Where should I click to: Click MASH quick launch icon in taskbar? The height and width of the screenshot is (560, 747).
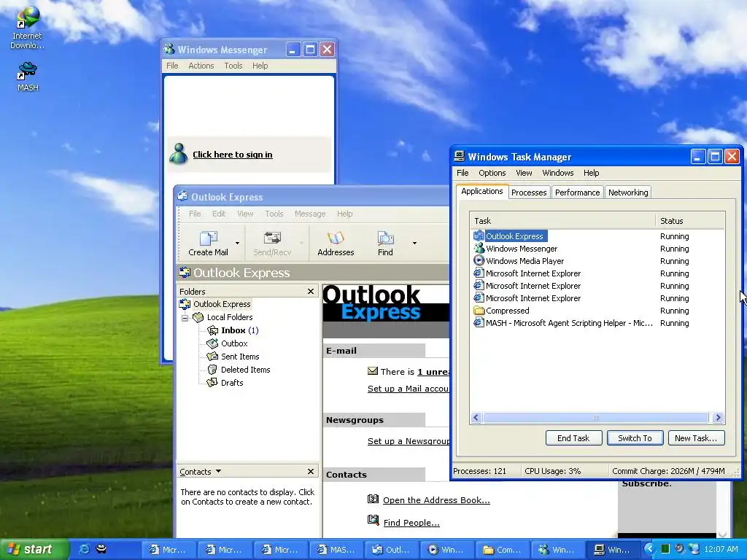(x=101, y=549)
